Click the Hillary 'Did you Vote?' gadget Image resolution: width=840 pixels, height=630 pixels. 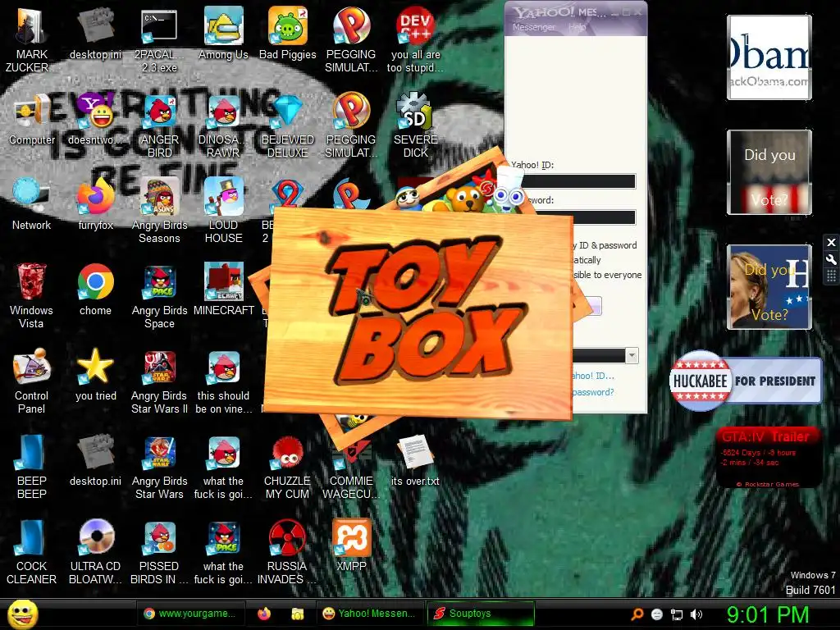(x=769, y=286)
